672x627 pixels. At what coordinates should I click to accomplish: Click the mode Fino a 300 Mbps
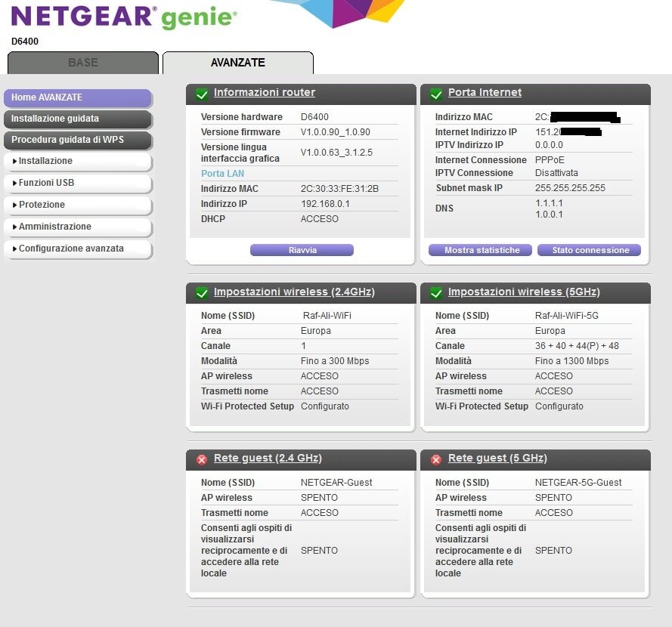[x=335, y=361]
